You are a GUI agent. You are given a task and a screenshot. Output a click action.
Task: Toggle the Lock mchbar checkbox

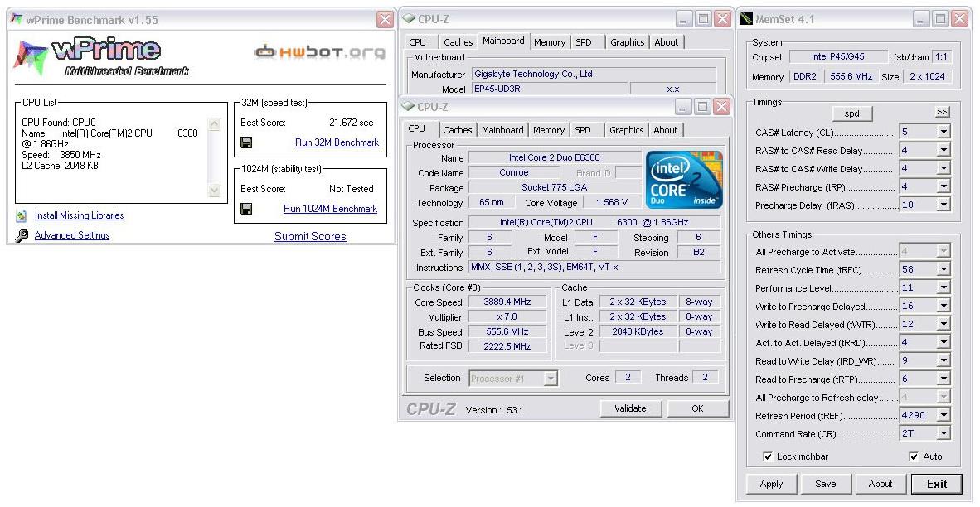(x=768, y=456)
